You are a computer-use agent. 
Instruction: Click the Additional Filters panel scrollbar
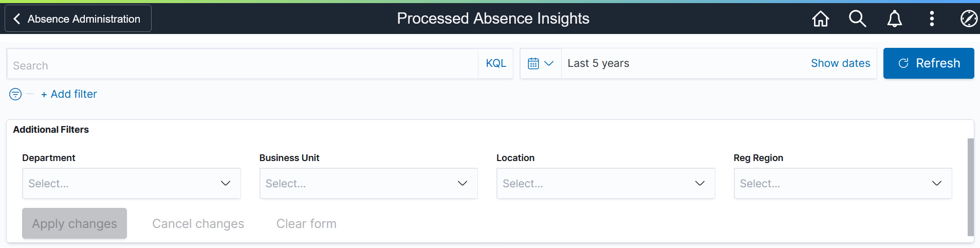click(x=970, y=185)
